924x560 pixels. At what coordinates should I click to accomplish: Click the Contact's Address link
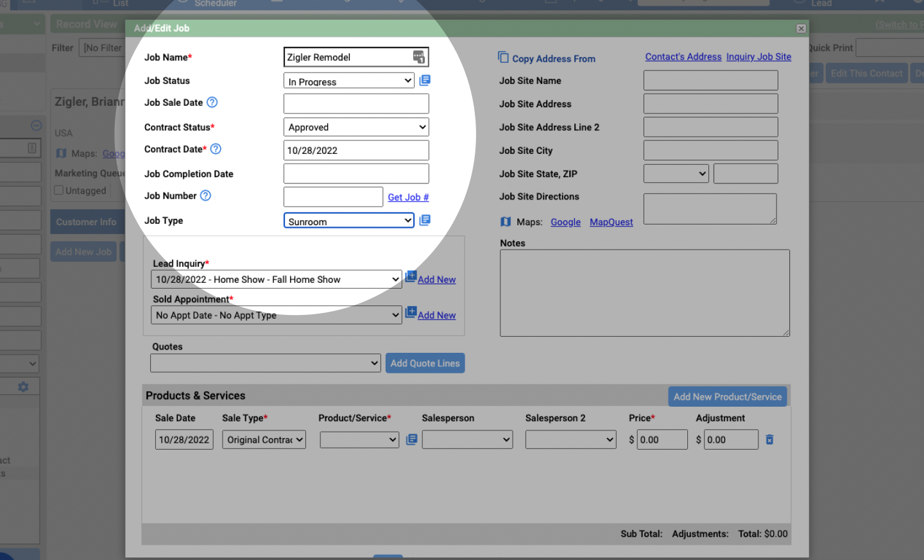click(683, 56)
